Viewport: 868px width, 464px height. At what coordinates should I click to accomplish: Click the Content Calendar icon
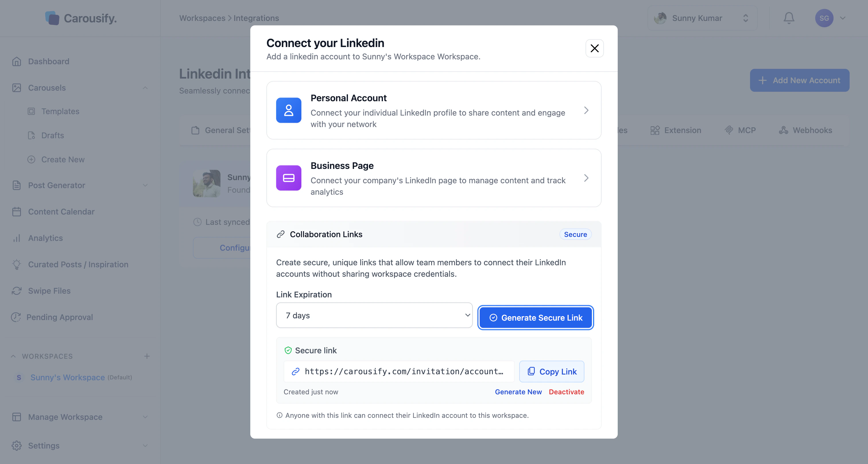17,211
